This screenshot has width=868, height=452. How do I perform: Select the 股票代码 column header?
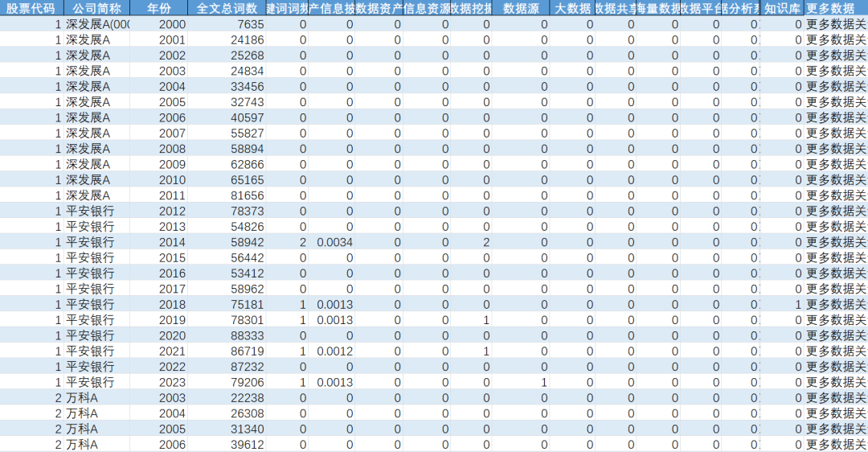point(31,8)
